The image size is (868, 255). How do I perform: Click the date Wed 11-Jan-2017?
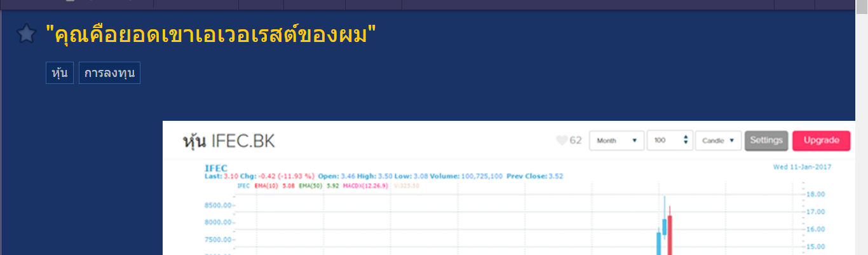pos(802,167)
